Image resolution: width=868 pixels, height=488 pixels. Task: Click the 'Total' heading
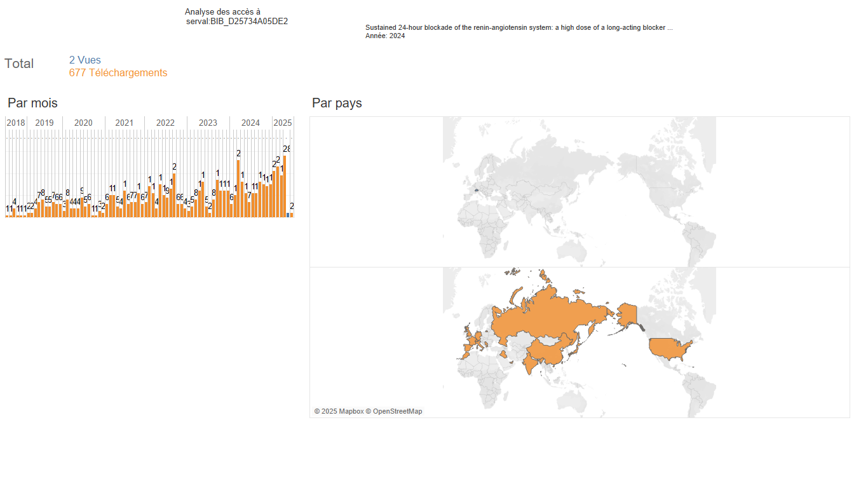(x=19, y=64)
